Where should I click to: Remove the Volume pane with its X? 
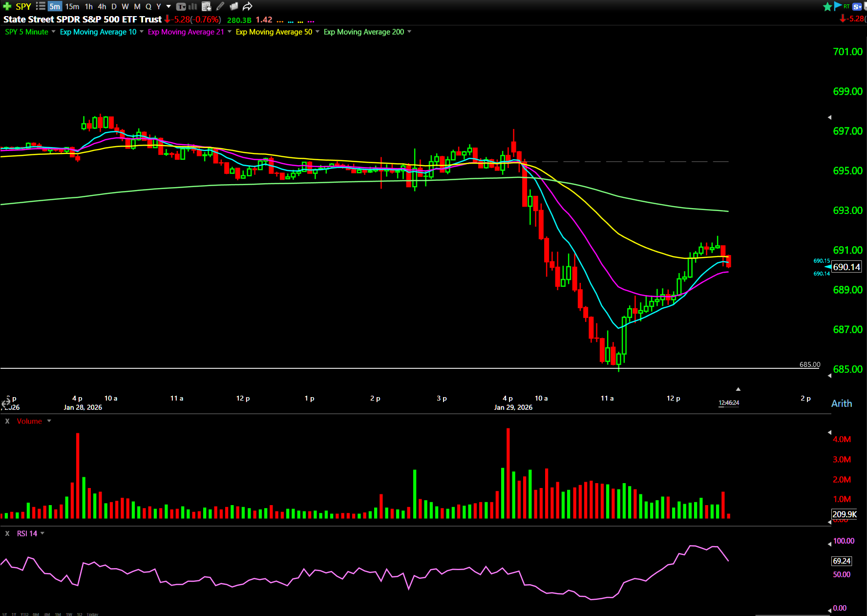[7, 421]
